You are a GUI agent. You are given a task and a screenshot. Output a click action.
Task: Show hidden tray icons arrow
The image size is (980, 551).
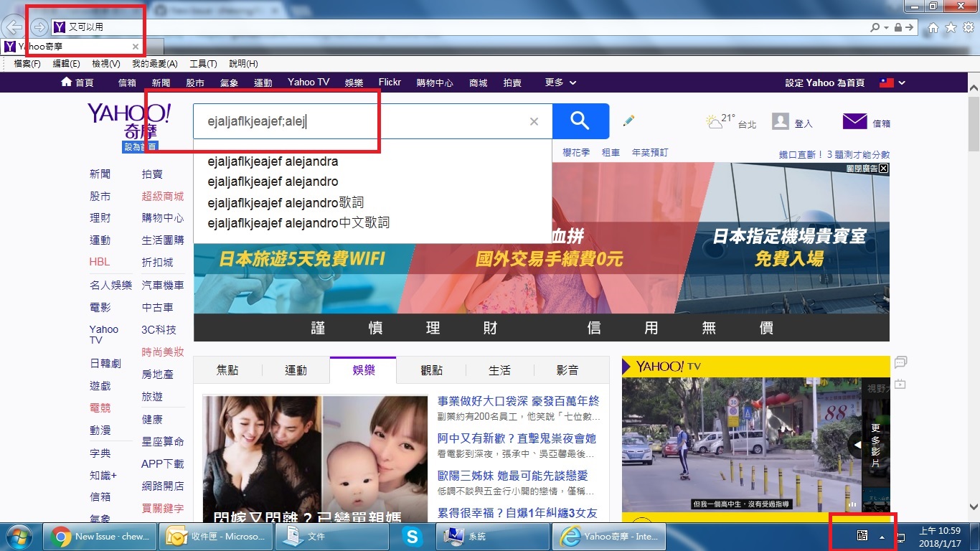click(882, 537)
